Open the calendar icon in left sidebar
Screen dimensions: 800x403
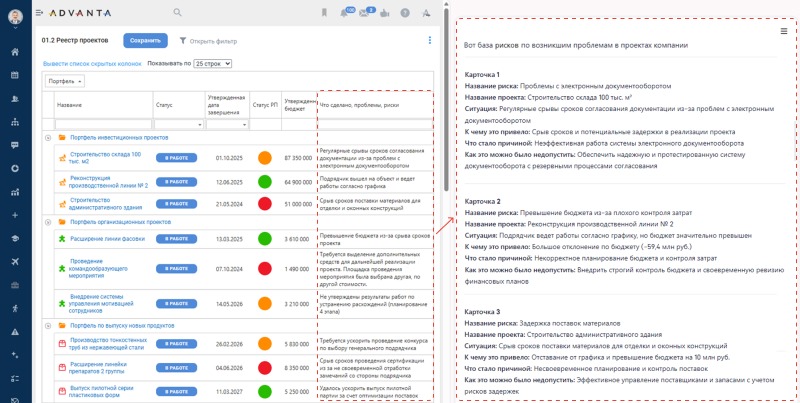coord(15,75)
